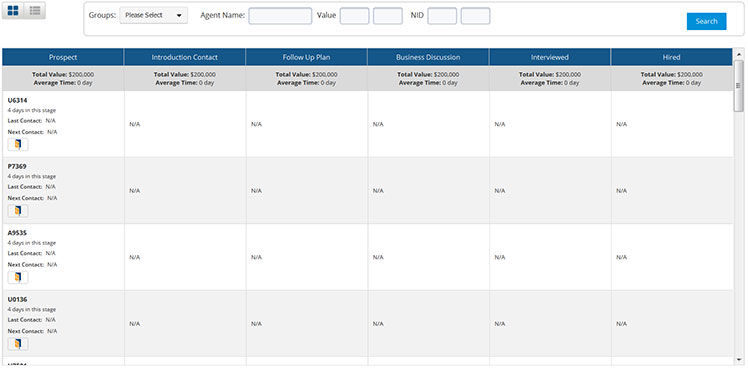Image resolution: width=748 pixels, height=375 pixels.
Task: Select the Hired column header
Action: point(671,57)
